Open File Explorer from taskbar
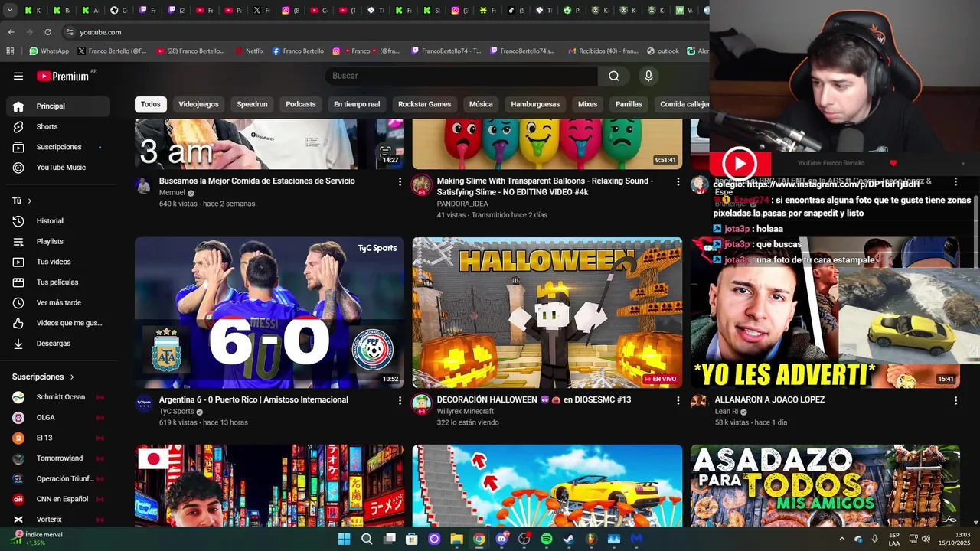 tap(456, 539)
